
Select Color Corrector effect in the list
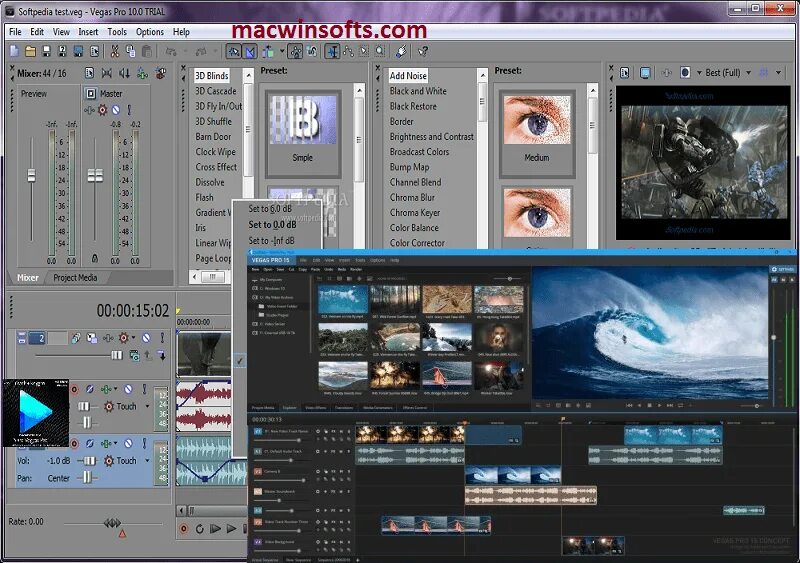point(417,243)
